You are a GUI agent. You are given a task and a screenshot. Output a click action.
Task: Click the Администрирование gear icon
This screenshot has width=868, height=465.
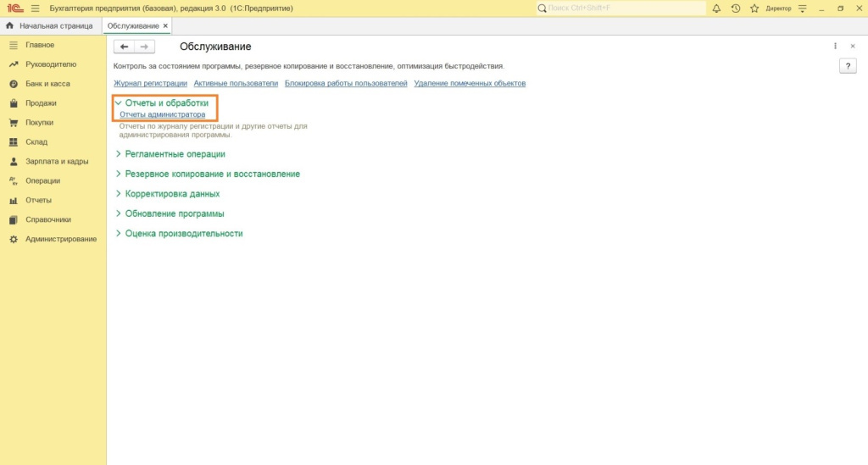(x=14, y=240)
